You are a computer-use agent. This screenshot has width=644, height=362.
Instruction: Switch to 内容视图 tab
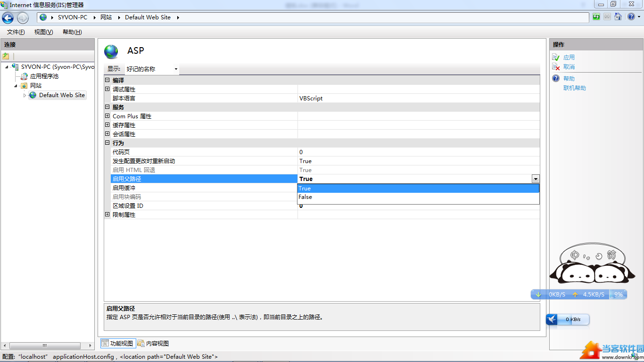[x=153, y=344]
